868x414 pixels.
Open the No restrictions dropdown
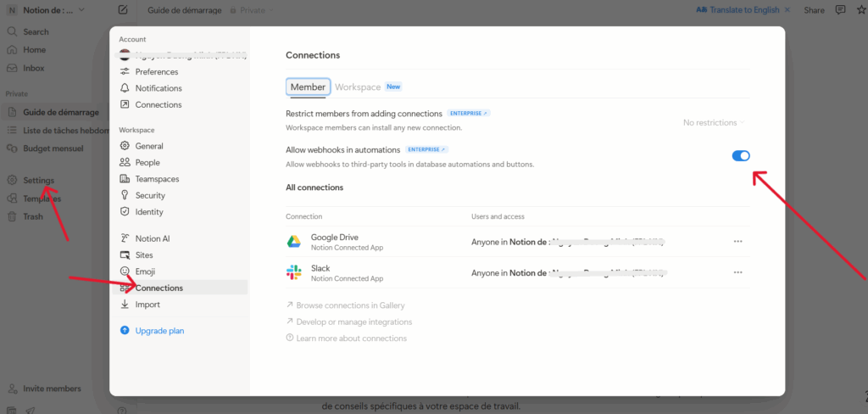click(714, 122)
